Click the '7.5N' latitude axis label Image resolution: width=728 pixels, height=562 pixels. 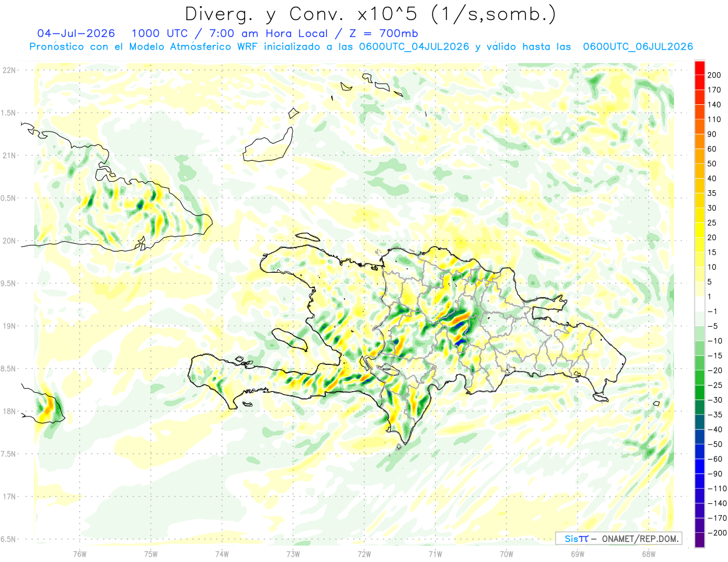pyautogui.click(x=9, y=453)
